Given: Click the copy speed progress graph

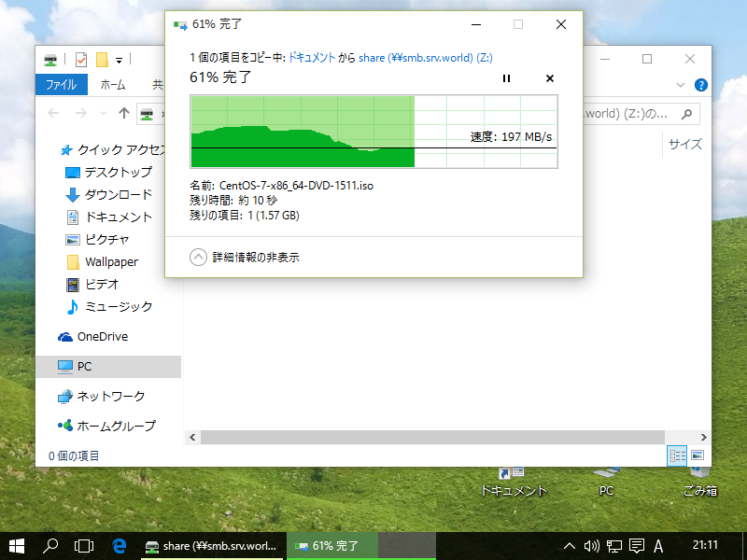Looking at the screenshot, I should (374, 132).
